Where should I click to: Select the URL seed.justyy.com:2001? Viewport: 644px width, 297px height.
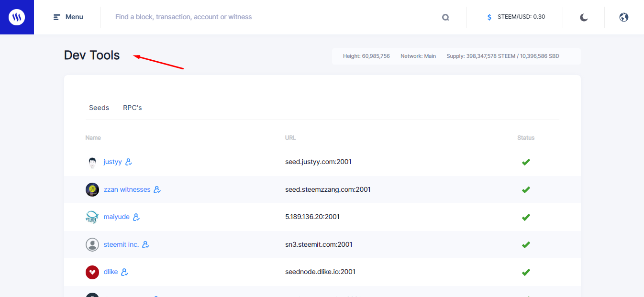pos(318,162)
